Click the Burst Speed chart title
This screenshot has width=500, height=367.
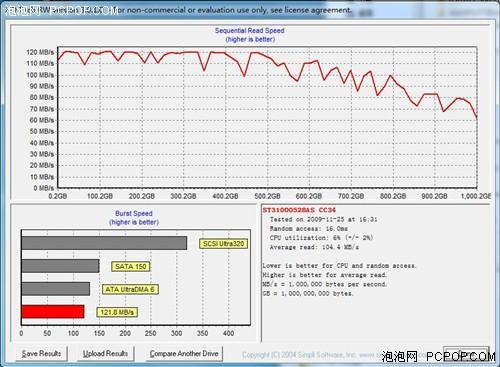click(134, 213)
